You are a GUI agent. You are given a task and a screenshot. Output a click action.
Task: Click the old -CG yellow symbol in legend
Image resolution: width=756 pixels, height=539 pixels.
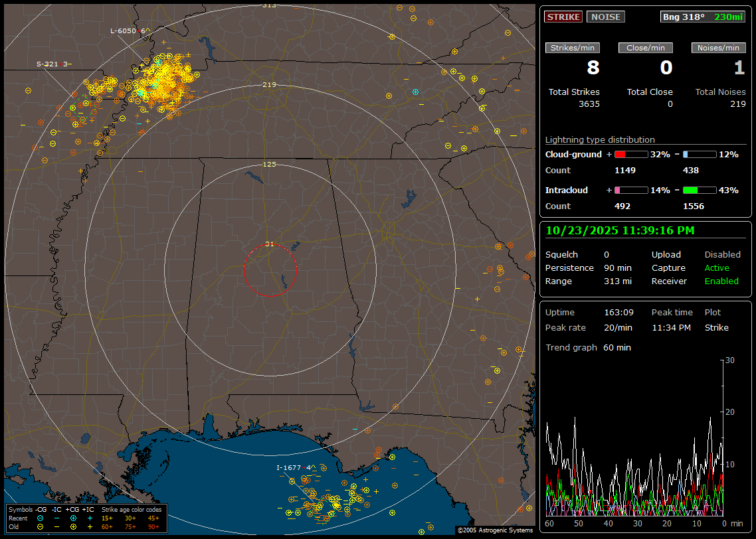tap(41, 526)
